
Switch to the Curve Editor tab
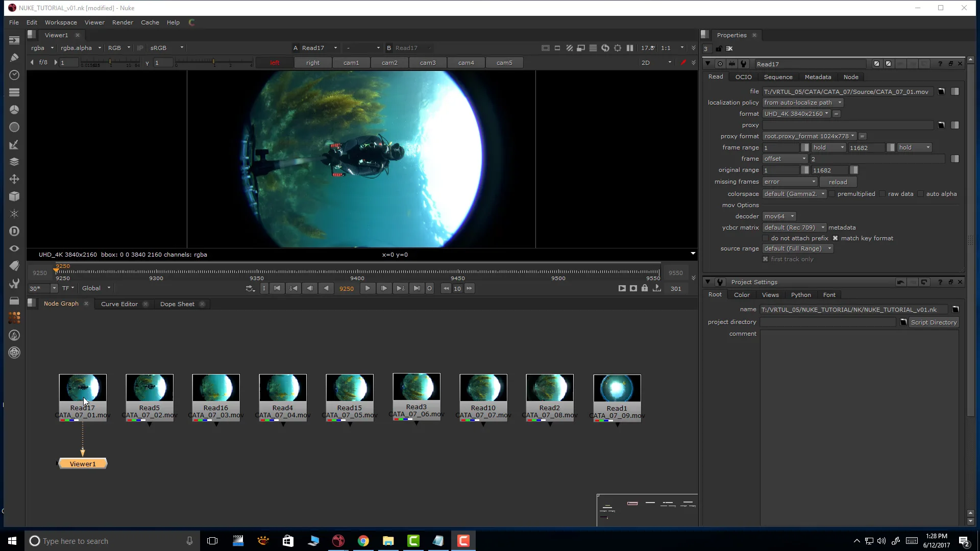119,304
